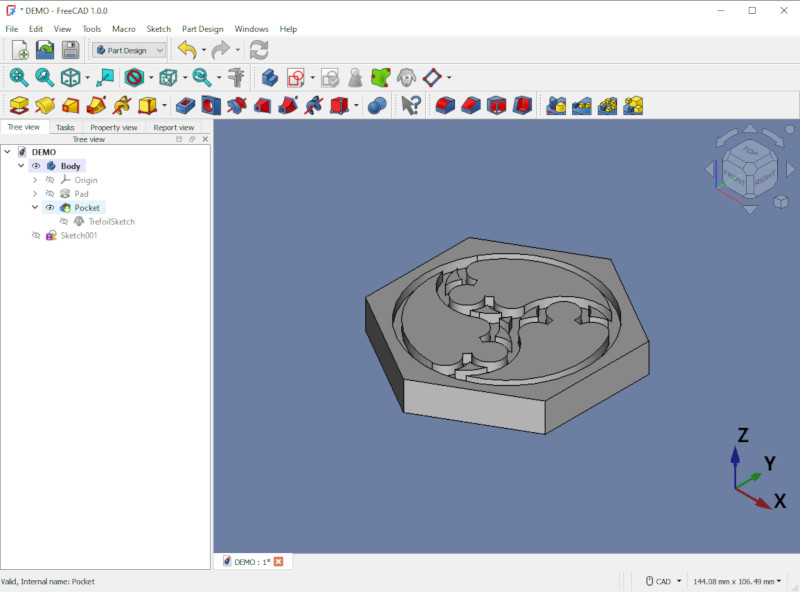Click the Boolean operation spheres icon
Image resolution: width=800 pixels, height=592 pixels.
[377, 106]
